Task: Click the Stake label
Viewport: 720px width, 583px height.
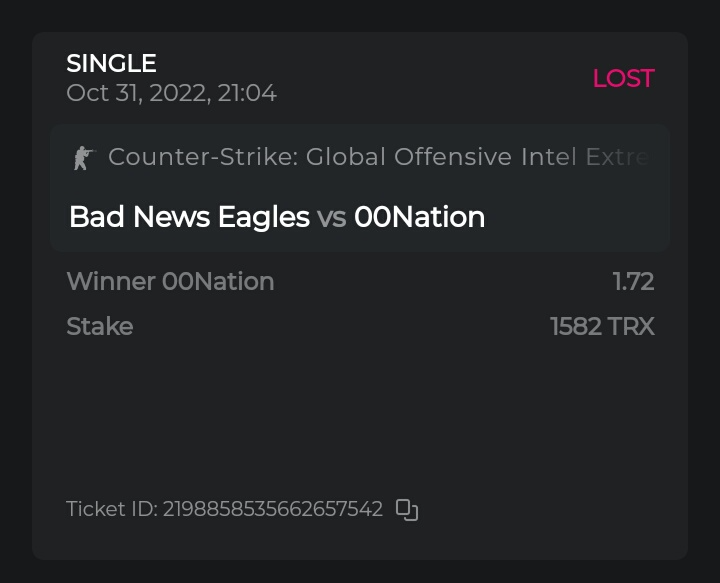Action: pos(99,327)
